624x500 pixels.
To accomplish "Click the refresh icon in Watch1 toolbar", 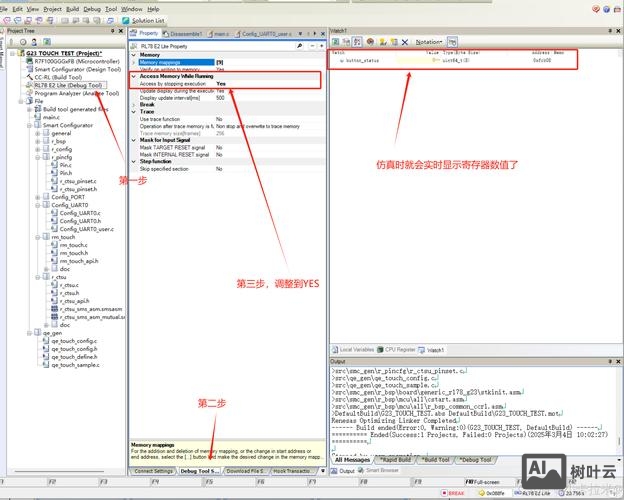I will 336,42.
